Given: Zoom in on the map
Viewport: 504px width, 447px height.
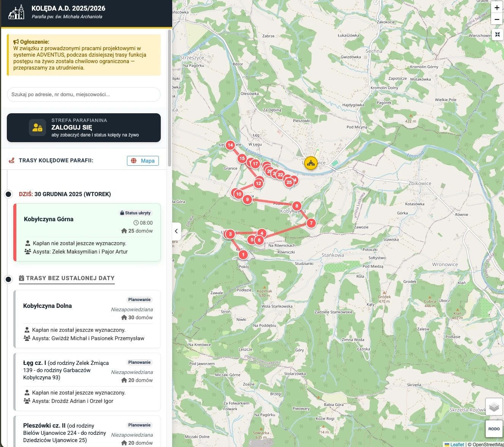Looking at the screenshot, I should (497, 8).
